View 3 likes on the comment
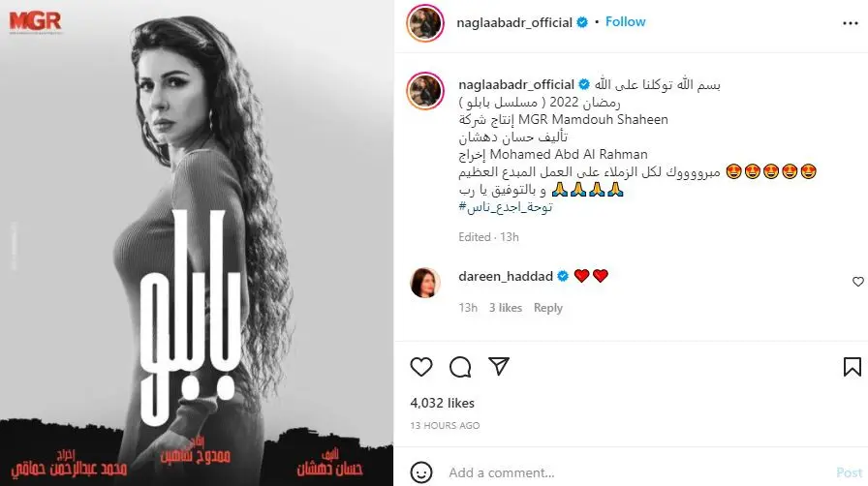 pyautogui.click(x=505, y=308)
